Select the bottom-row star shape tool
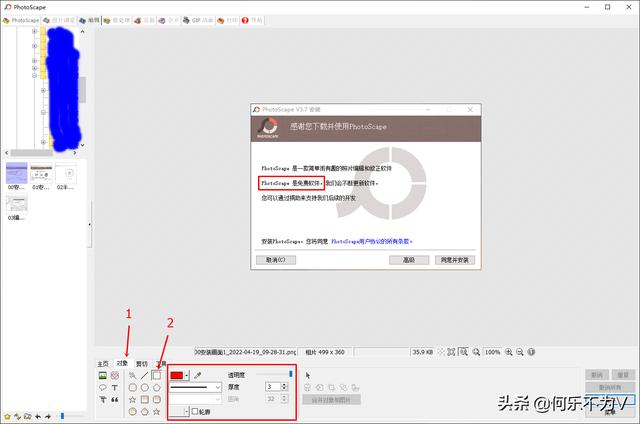640x424 pixels. pos(157,412)
